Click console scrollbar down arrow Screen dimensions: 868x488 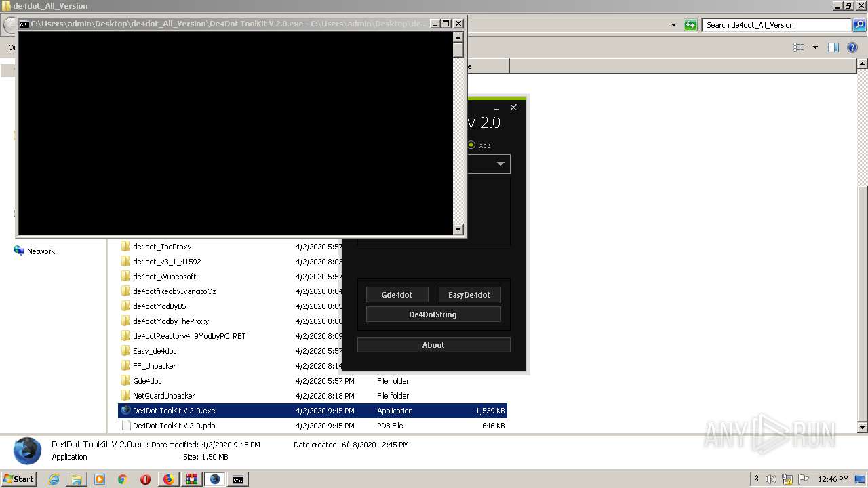[x=458, y=229]
